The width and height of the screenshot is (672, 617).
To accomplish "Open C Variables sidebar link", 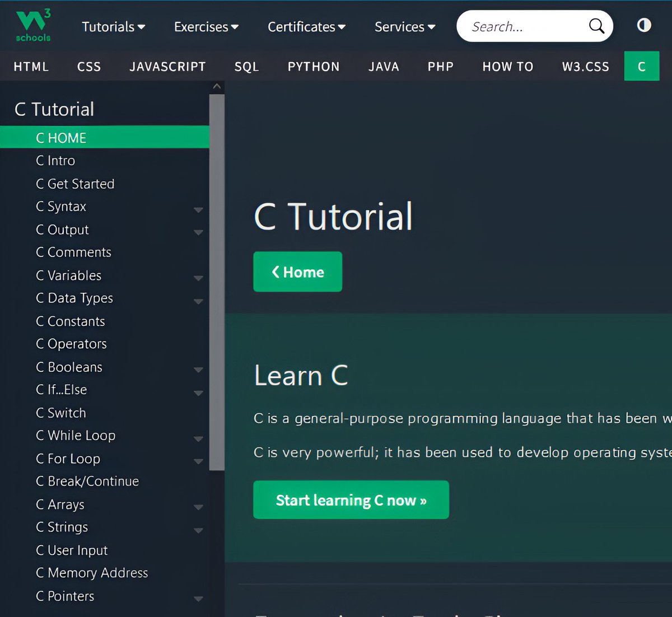I will [x=69, y=275].
